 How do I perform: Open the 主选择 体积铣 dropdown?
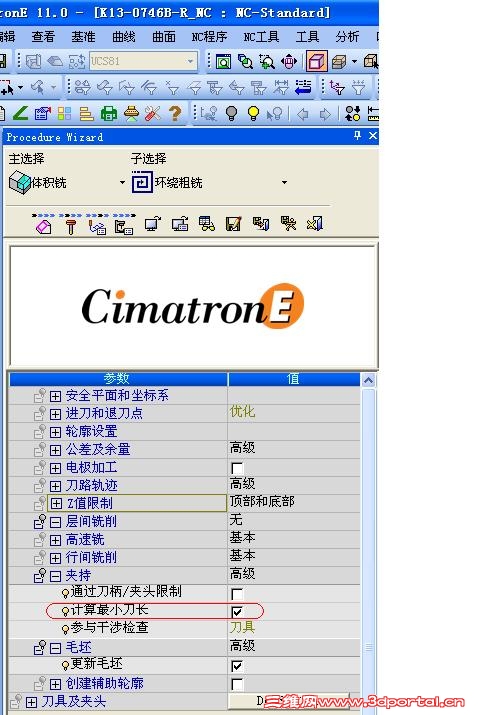point(122,183)
